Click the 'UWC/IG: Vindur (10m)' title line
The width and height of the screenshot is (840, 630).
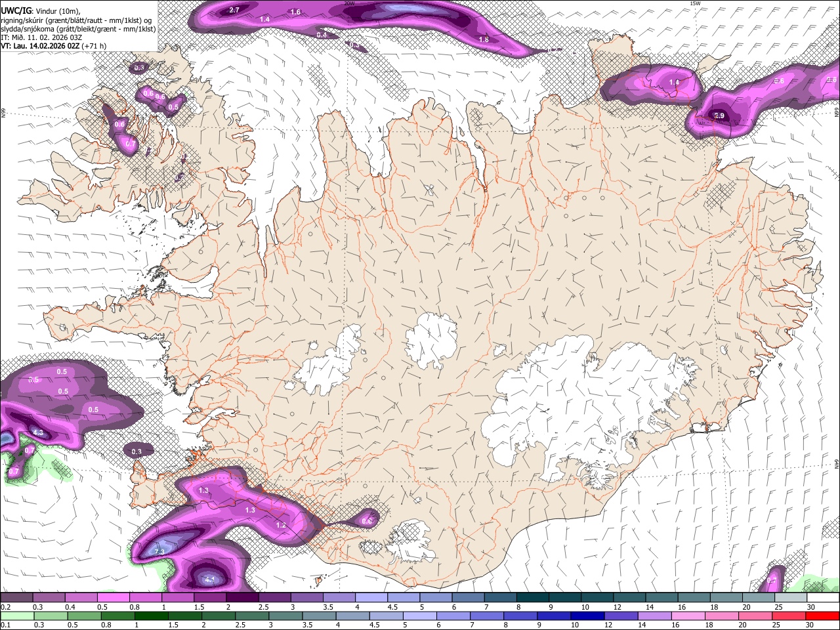point(40,10)
